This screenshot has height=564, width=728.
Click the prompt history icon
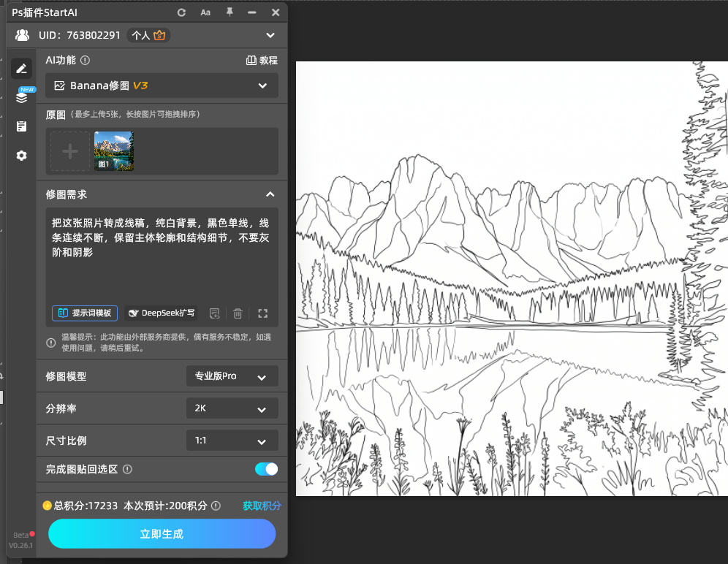(x=214, y=314)
